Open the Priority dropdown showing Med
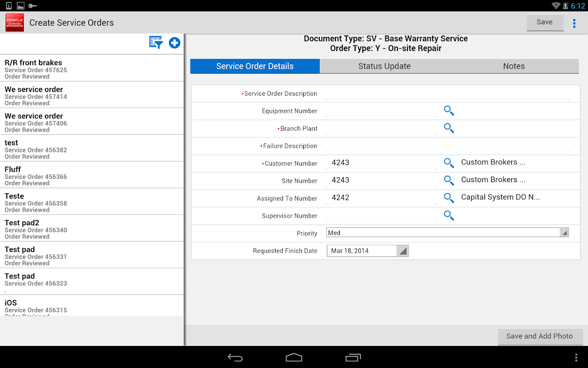This screenshot has height=368, width=588. pyautogui.click(x=447, y=233)
